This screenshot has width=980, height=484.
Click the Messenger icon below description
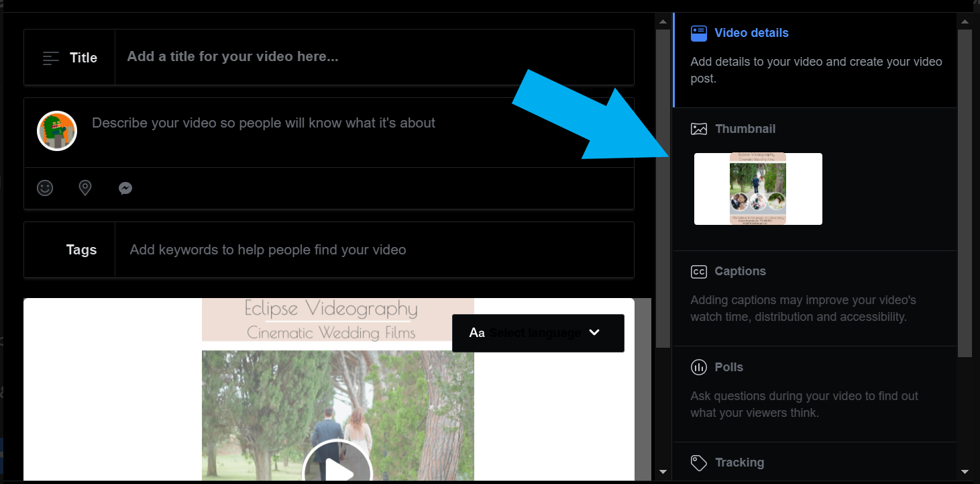pos(125,189)
